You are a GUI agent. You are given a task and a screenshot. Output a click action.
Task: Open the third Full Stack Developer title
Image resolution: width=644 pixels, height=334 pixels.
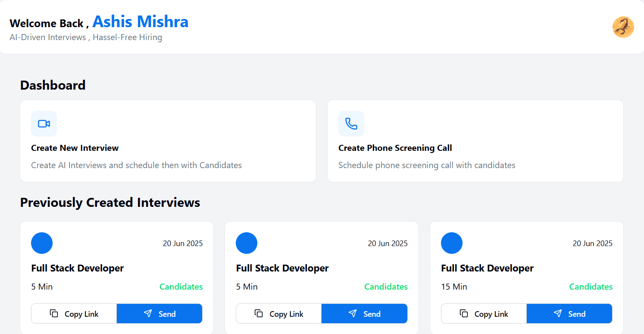tap(487, 268)
